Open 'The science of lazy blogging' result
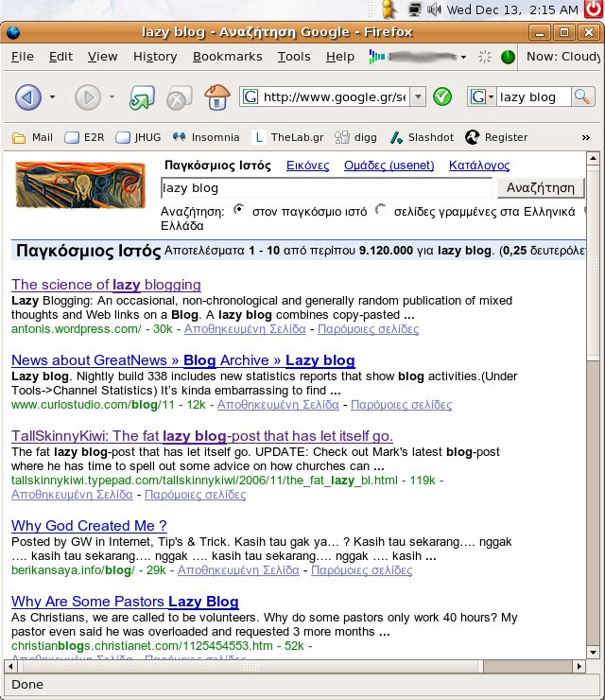This screenshot has width=605, height=700. (x=106, y=285)
